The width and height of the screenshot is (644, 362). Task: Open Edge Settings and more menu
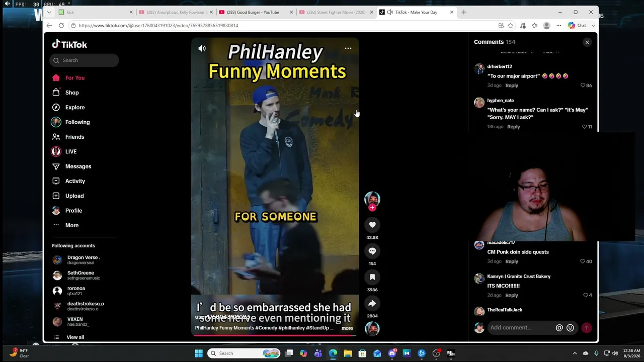[558, 26]
